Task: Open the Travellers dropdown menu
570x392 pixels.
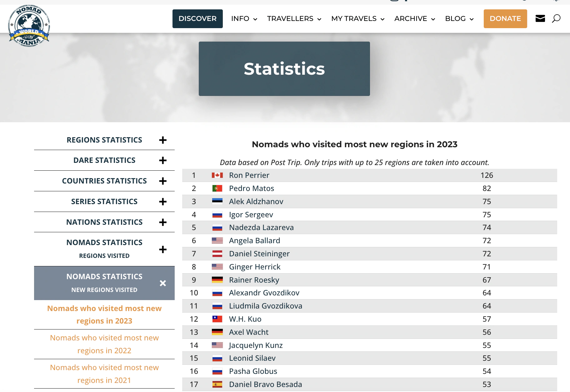Action: tap(294, 19)
